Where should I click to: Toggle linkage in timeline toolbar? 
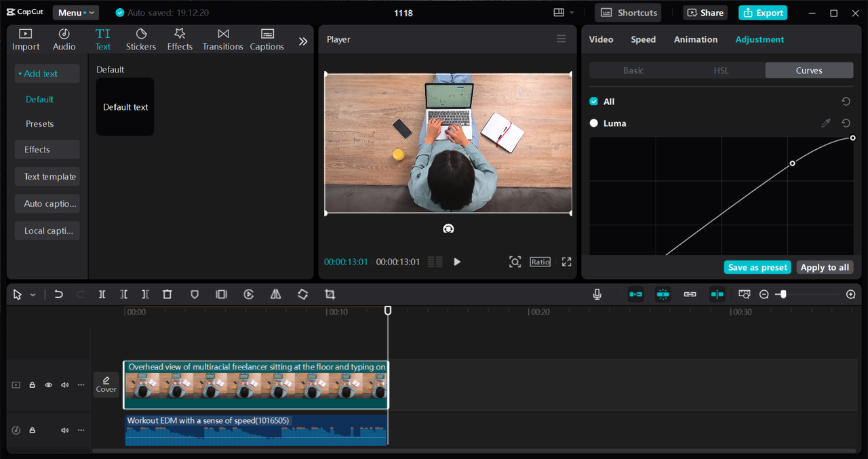690,294
